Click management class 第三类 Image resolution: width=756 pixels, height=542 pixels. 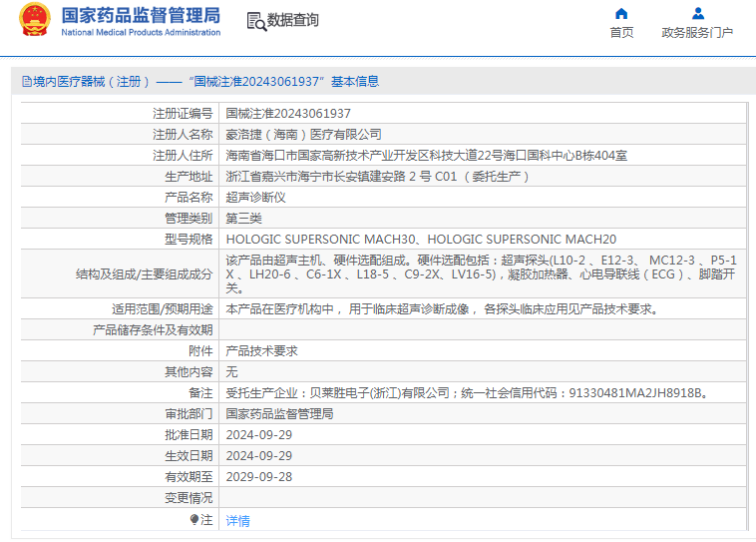click(243, 219)
